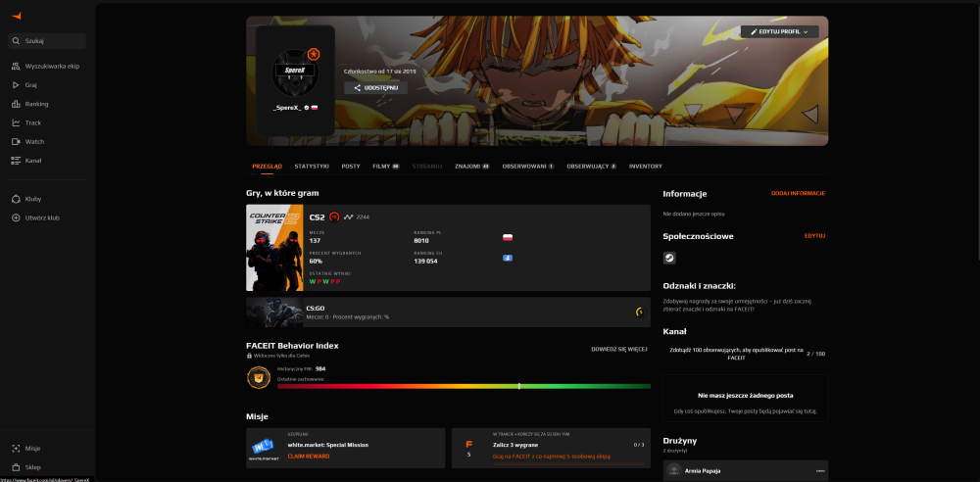Click the lock icon by Widoczne tylko dla Ciebie

coord(249,356)
